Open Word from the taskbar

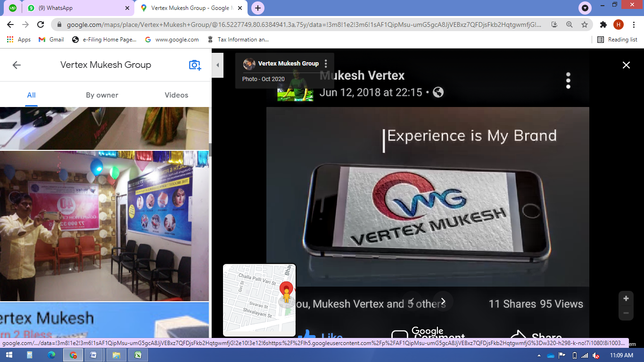pos(94,355)
